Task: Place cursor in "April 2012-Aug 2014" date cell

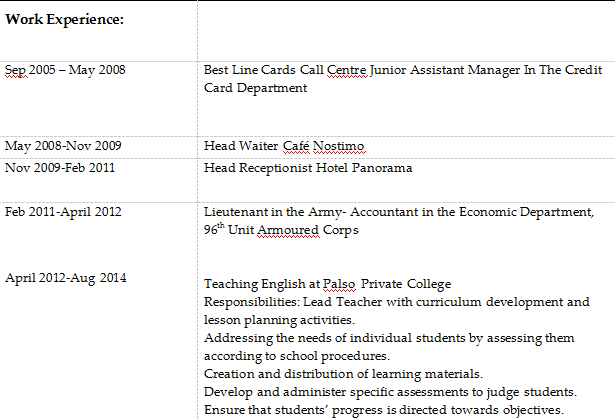Action: click(x=64, y=278)
